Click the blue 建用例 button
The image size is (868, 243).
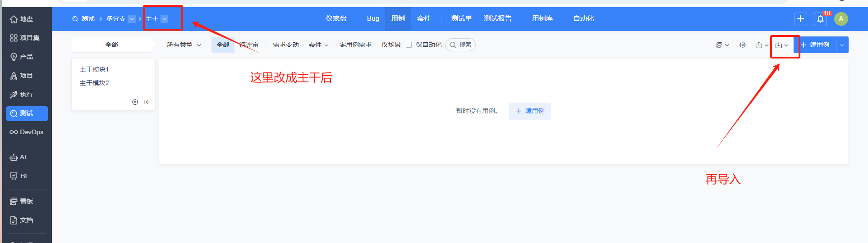tap(815, 45)
